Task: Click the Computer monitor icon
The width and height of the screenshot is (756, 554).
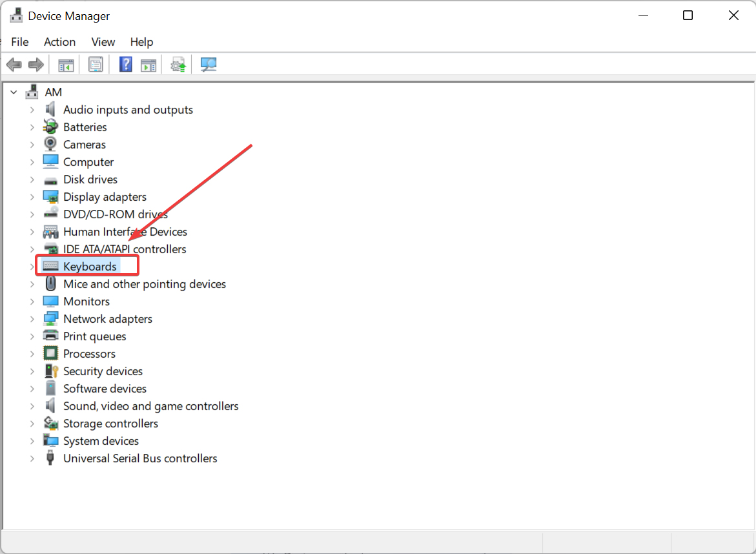Action: tap(50, 161)
